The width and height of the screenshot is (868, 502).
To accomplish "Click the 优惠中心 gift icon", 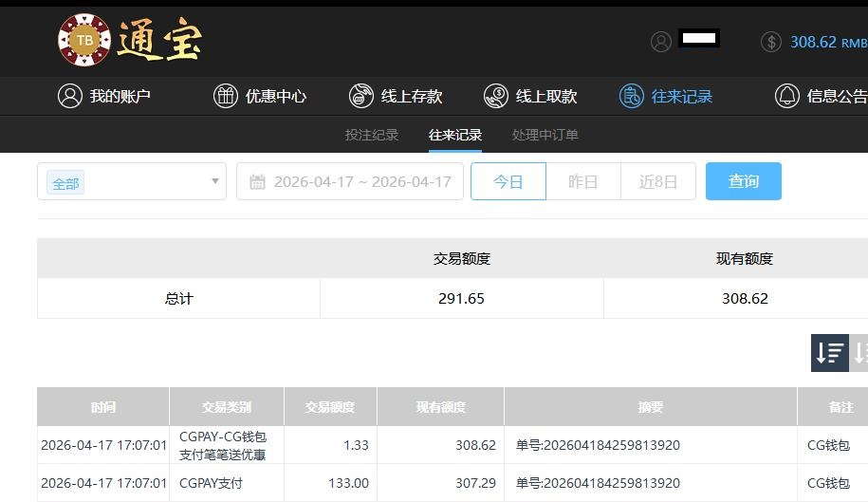I will (x=225, y=96).
